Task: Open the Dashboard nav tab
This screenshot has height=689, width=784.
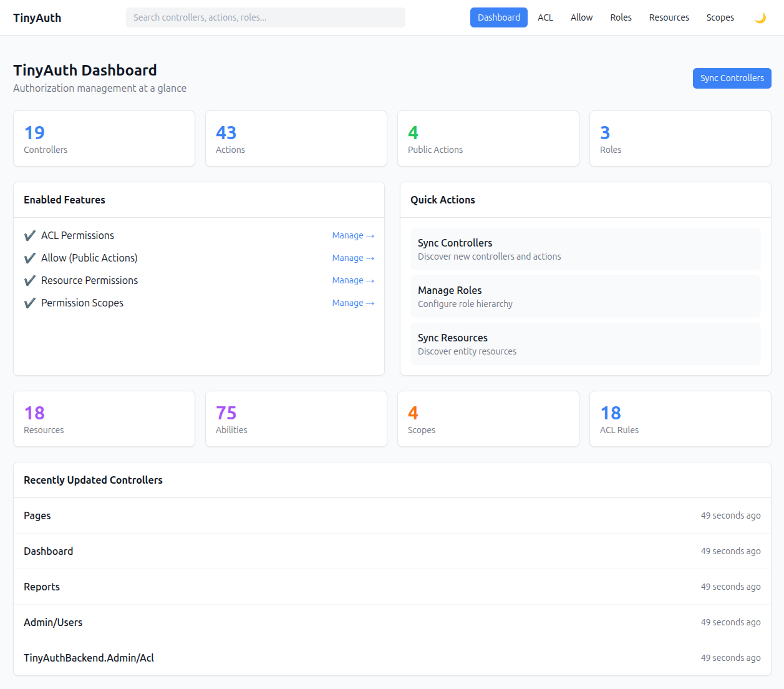Action: pos(499,17)
